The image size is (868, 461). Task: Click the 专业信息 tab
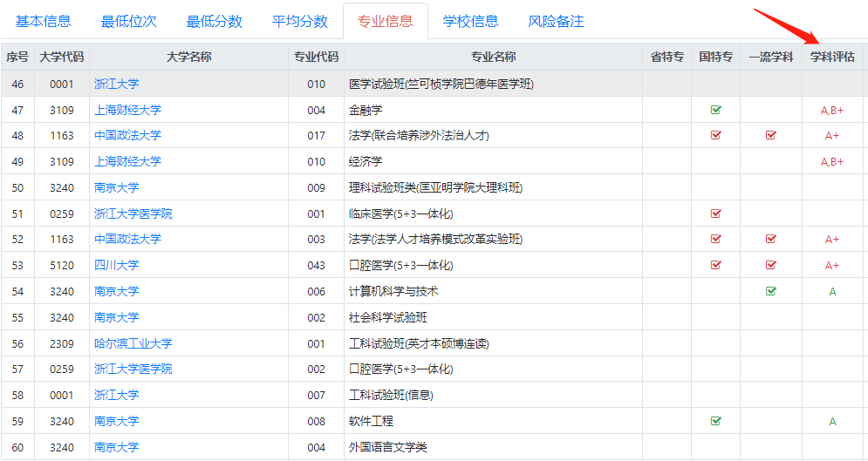pyautogui.click(x=386, y=22)
